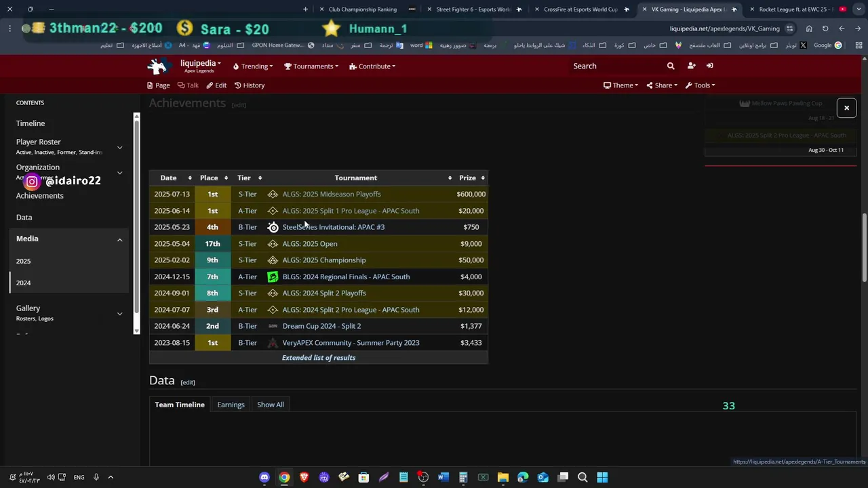The height and width of the screenshot is (488, 868).
Task: Click the log in icon
Action: [709, 66]
